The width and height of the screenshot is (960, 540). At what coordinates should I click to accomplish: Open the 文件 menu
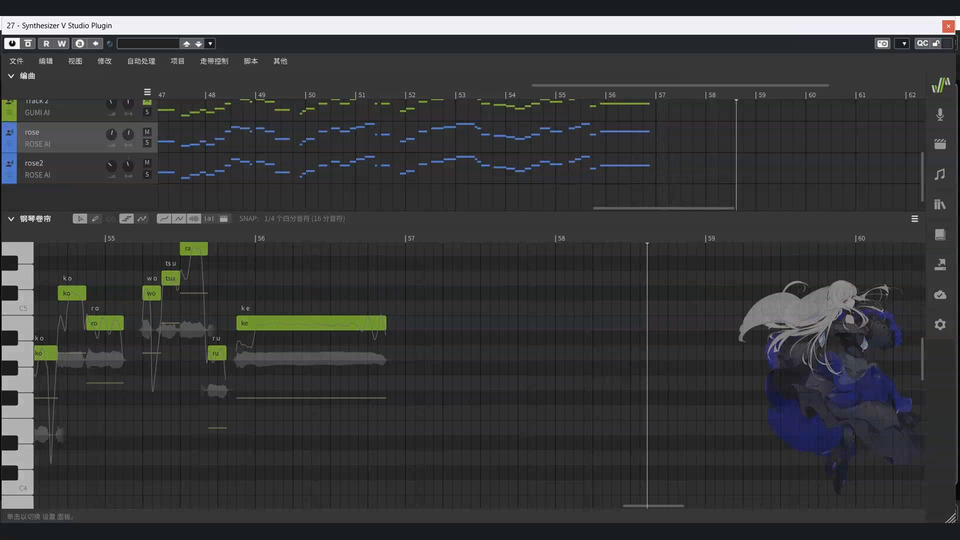click(x=17, y=61)
